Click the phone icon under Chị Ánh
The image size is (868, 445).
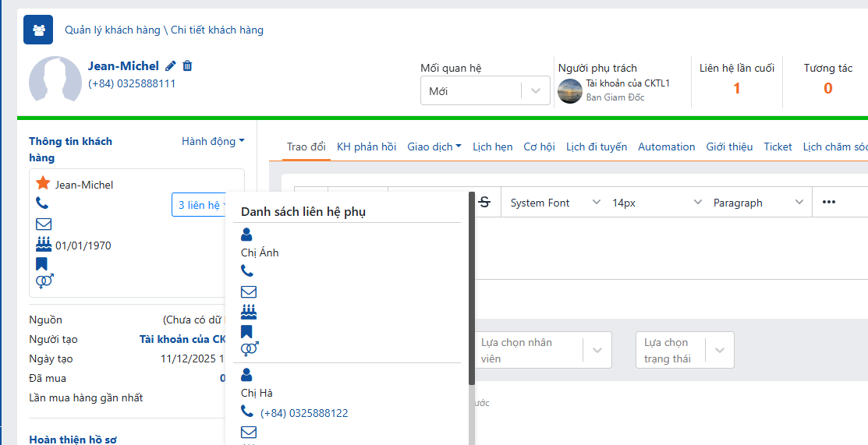[x=247, y=271]
